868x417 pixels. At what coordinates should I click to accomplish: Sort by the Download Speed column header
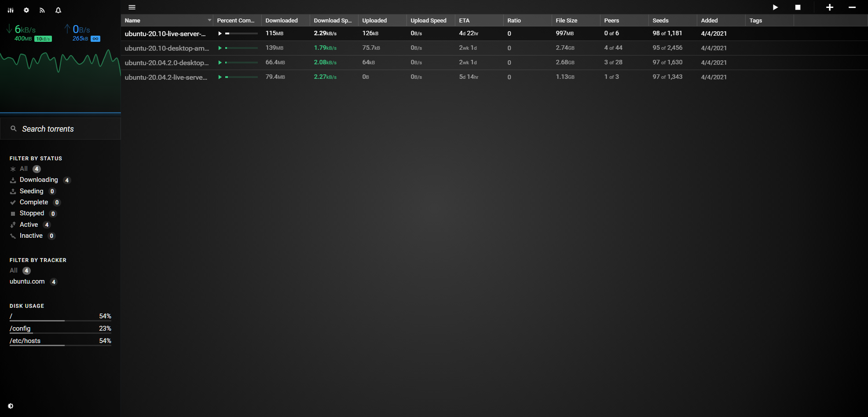(333, 21)
